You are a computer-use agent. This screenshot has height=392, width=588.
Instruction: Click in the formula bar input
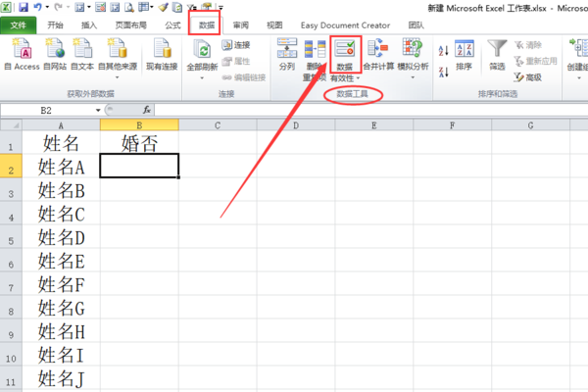tap(371, 110)
